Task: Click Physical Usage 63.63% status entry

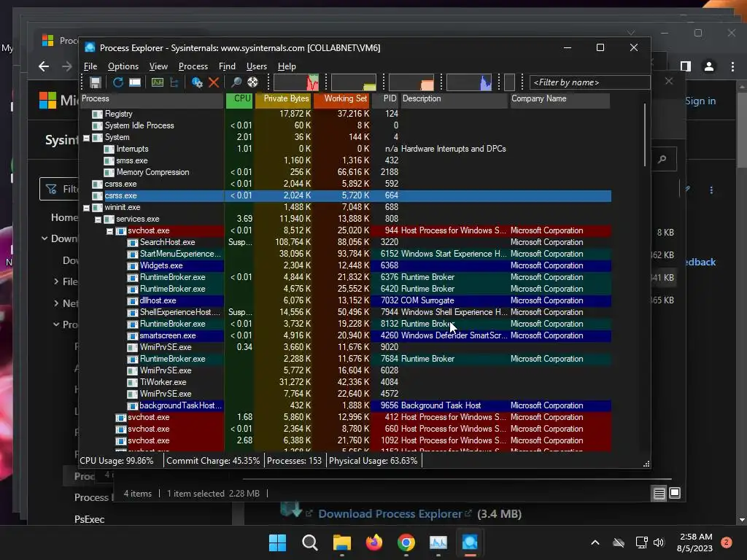Action: (x=373, y=461)
